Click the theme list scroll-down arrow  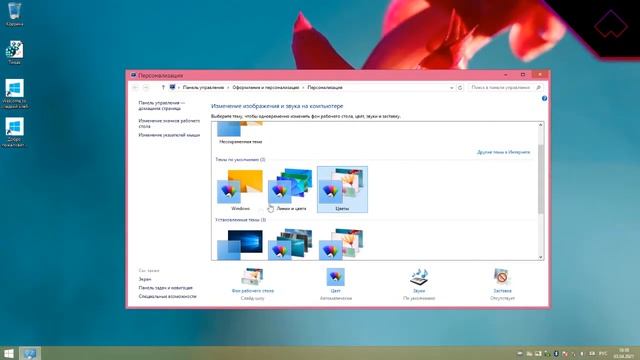541,257
